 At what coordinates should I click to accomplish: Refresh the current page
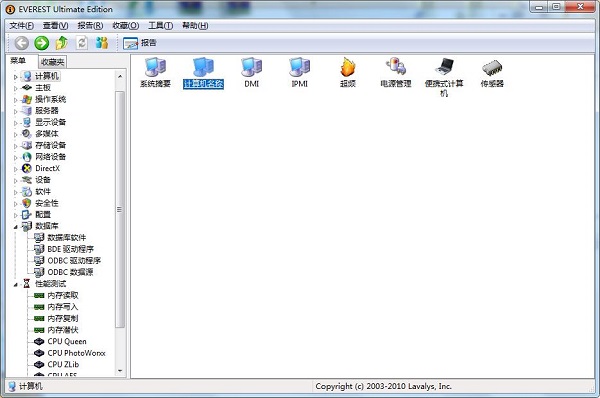click(x=82, y=43)
